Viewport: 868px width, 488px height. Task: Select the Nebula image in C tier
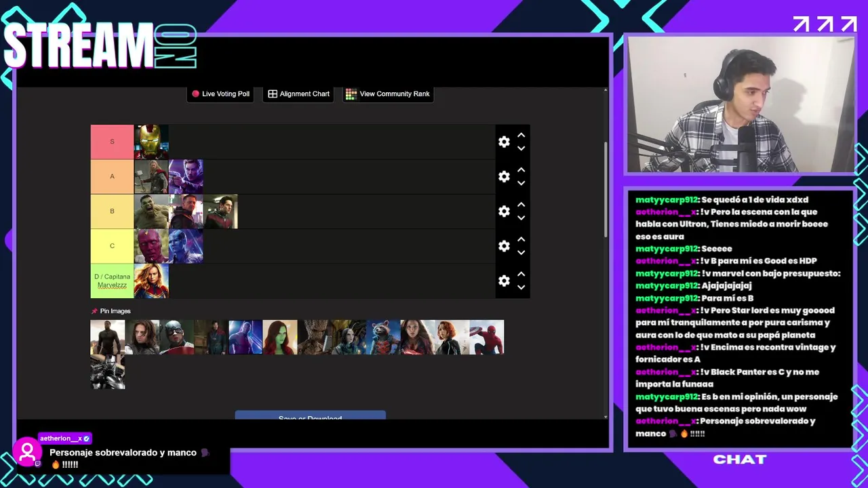click(x=186, y=245)
